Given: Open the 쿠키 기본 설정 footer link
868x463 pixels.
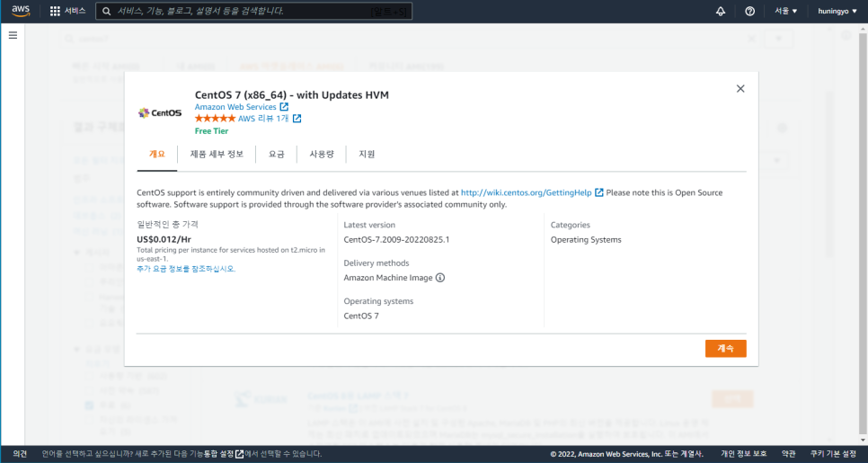Looking at the screenshot, I should pos(833,454).
